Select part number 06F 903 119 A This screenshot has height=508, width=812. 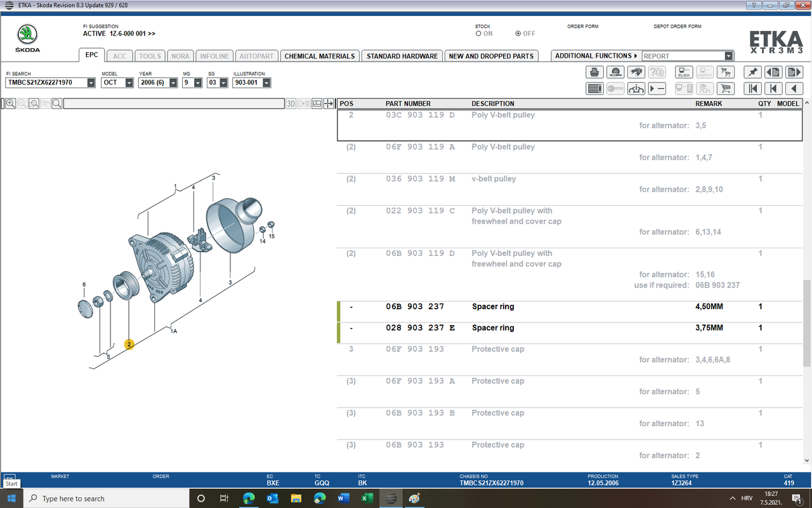(x=420, y=147)
